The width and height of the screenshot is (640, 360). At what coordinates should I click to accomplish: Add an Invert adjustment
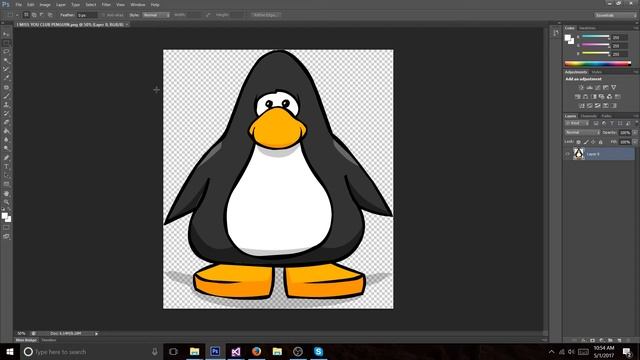tap(582, 106)
